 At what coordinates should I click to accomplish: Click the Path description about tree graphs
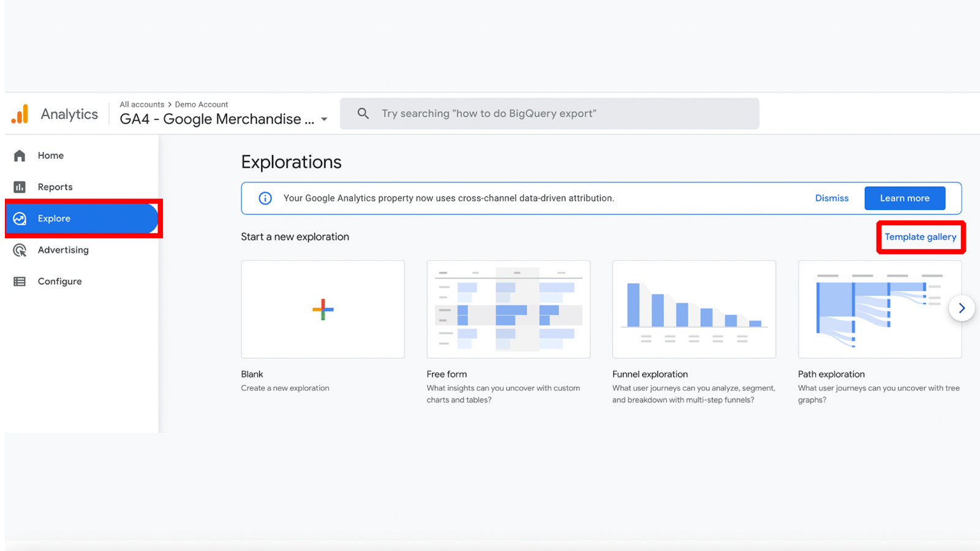point(879,394)
